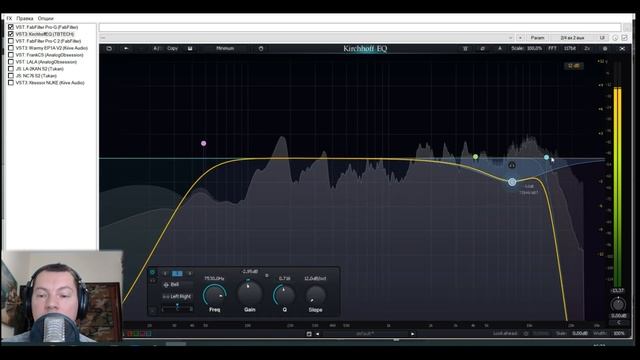Select the cyan high band node
This screenshot has width=640, height=360.
(x=547, y=157)
